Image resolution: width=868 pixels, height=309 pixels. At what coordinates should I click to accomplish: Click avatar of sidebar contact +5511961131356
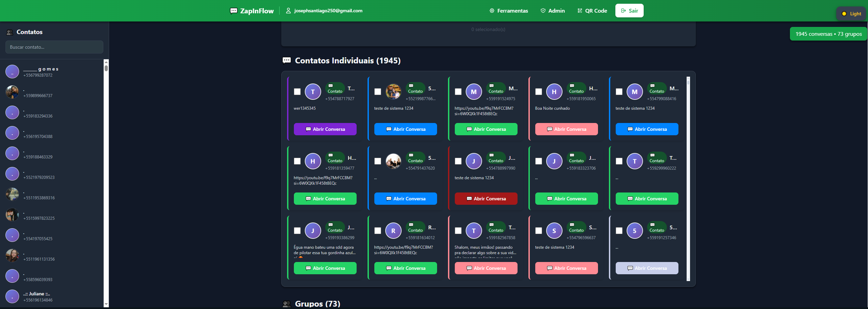click(12, 256)
